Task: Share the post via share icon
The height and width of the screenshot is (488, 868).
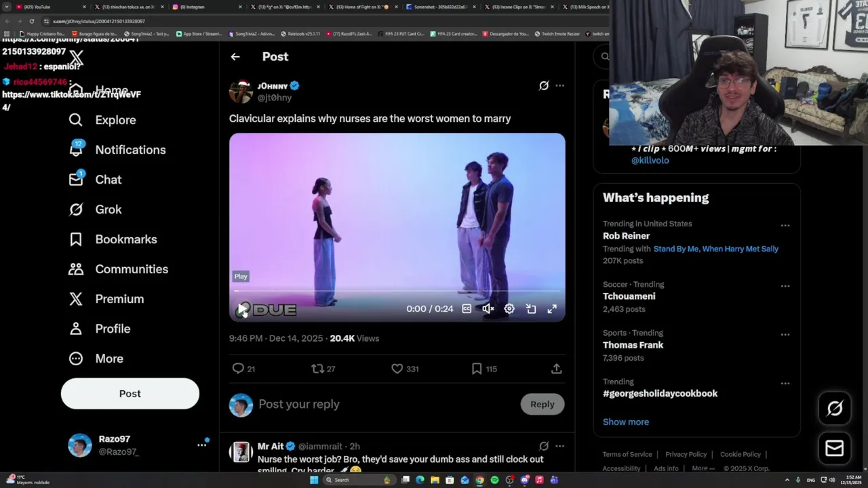Action: pyautogui.click(x=556, y=369)
